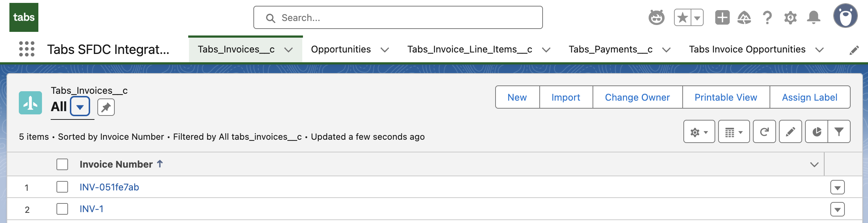Open the Setup gear icon
This screenshot has width=868, height=223.
790,17
